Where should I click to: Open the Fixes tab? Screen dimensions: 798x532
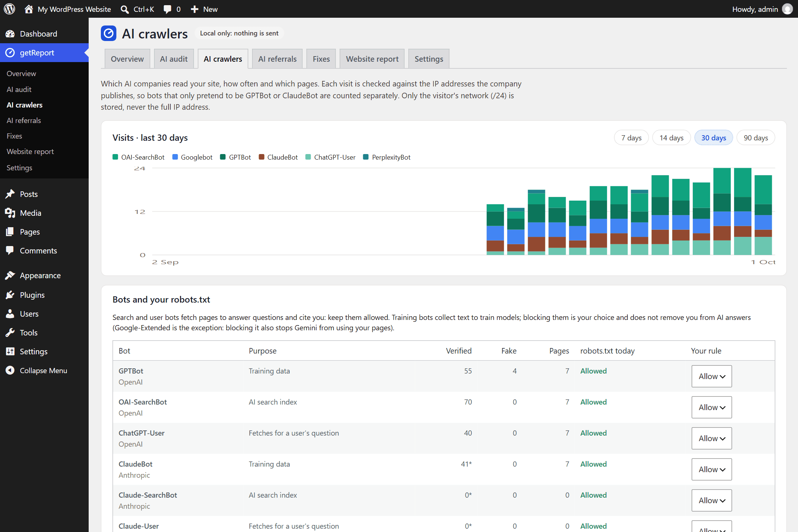321,59
